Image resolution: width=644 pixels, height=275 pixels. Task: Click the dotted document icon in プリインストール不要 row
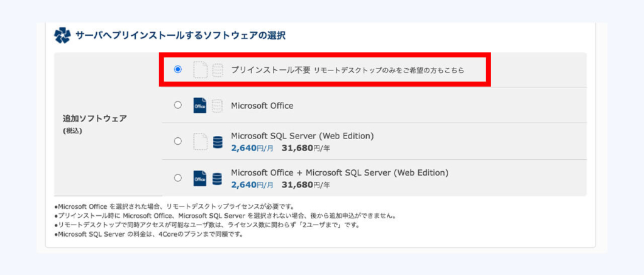(201, 70)
